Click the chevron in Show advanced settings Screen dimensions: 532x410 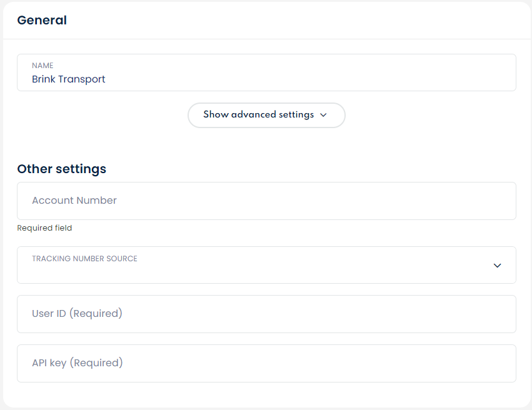(323, 115)
